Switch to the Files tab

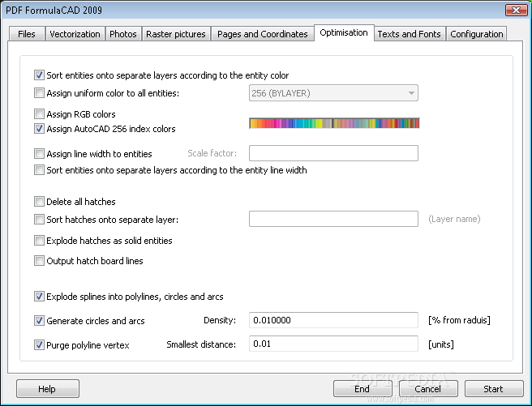tap(27, 34)
